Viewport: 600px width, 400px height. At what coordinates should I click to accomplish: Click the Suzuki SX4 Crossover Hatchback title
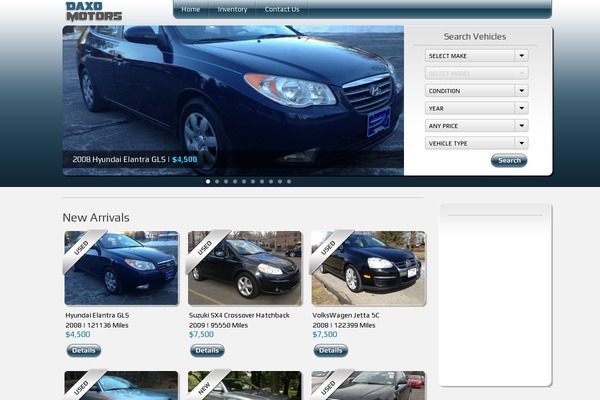239,315
